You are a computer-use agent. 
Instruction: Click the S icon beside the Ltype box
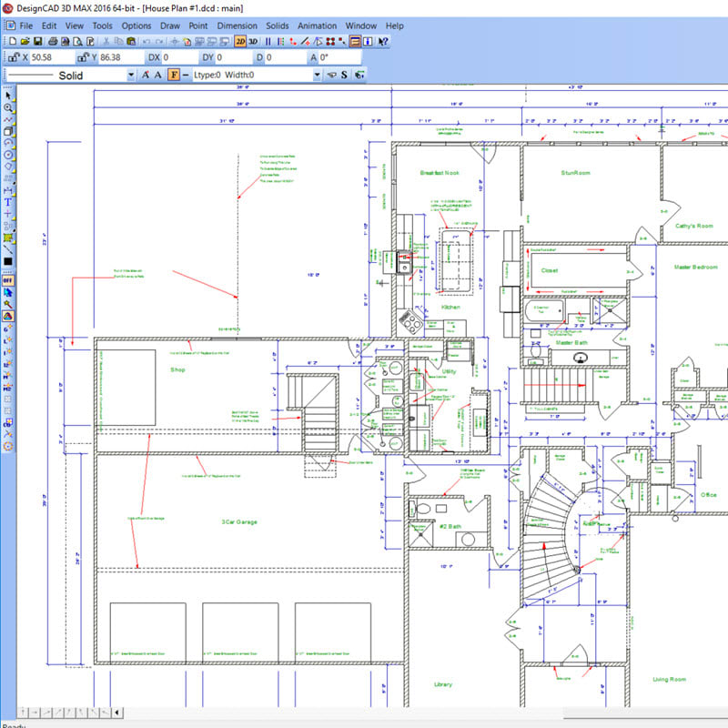(344, 75)
